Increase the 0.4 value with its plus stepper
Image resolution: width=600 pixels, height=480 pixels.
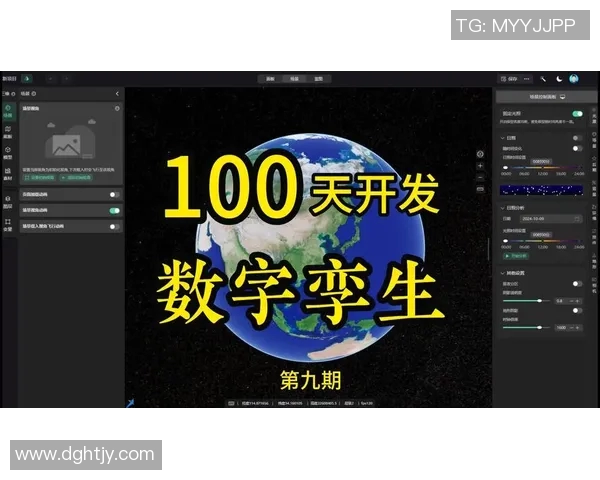tap(578, 301)
